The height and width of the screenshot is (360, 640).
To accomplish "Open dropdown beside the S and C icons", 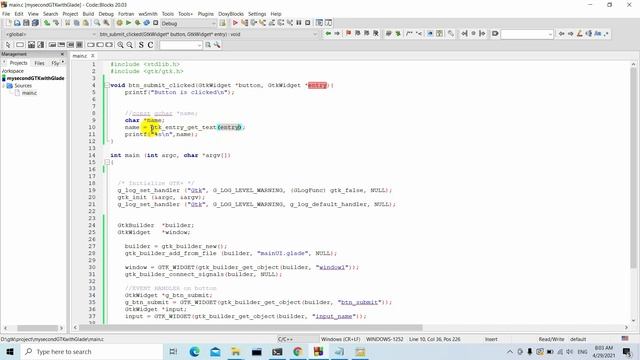I will (180, 45).
